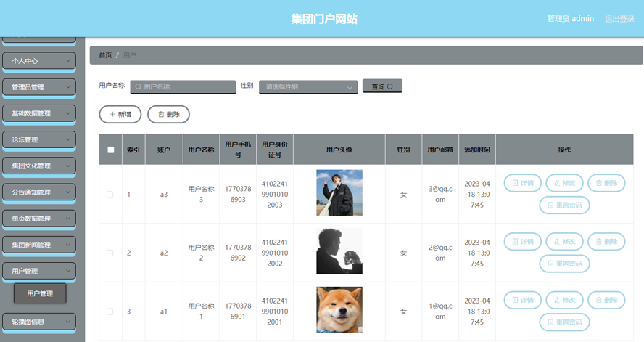Image resolution: width=644 pixels, height=342 pixels.
Task: Open the 性别 select dropdown
Action: coord(308,86)
